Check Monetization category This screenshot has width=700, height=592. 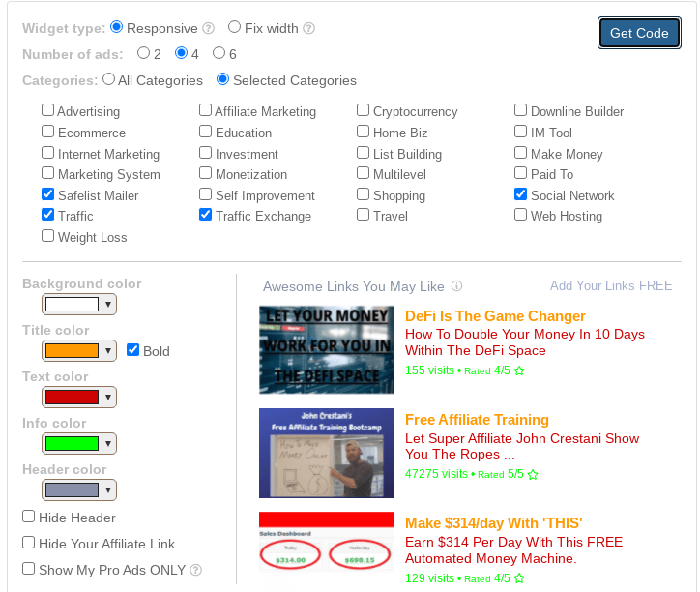tap(205, 173)
